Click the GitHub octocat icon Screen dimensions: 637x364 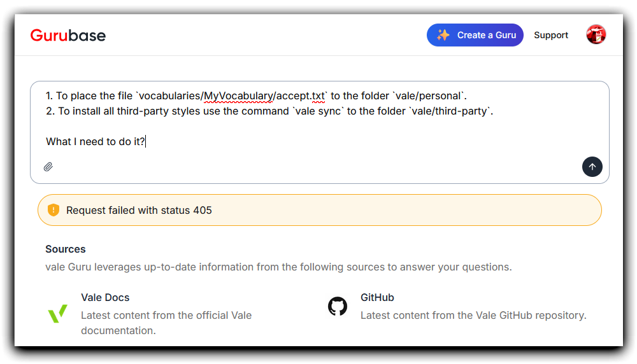pos(338,306)
